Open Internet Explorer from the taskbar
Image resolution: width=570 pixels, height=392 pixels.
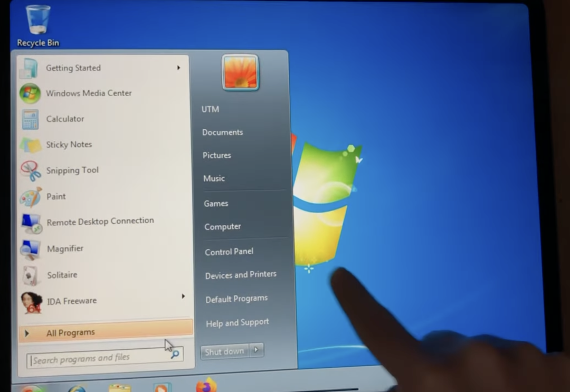[77, 388]
